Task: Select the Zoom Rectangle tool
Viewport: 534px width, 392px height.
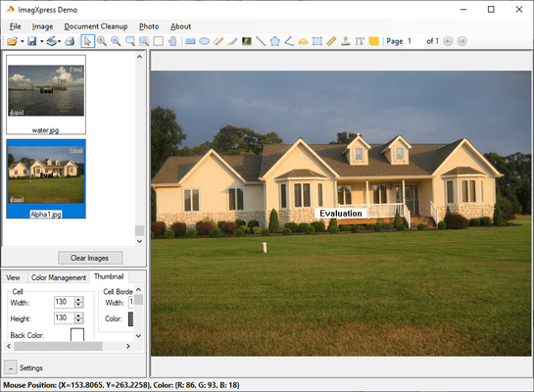Action: (130, 41)
